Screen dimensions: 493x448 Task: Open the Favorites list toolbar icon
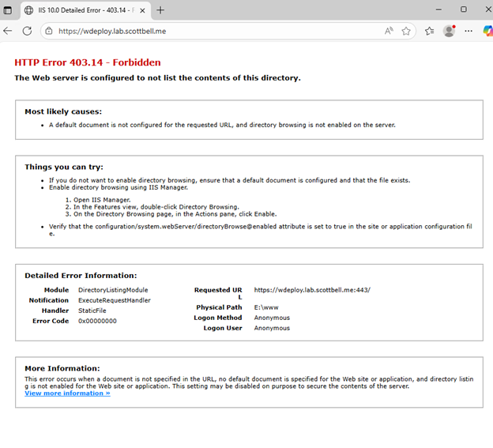pos(429,31)
